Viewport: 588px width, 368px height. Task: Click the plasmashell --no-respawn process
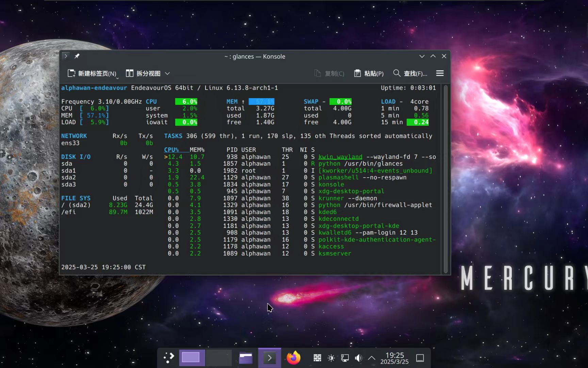[362, 178]
